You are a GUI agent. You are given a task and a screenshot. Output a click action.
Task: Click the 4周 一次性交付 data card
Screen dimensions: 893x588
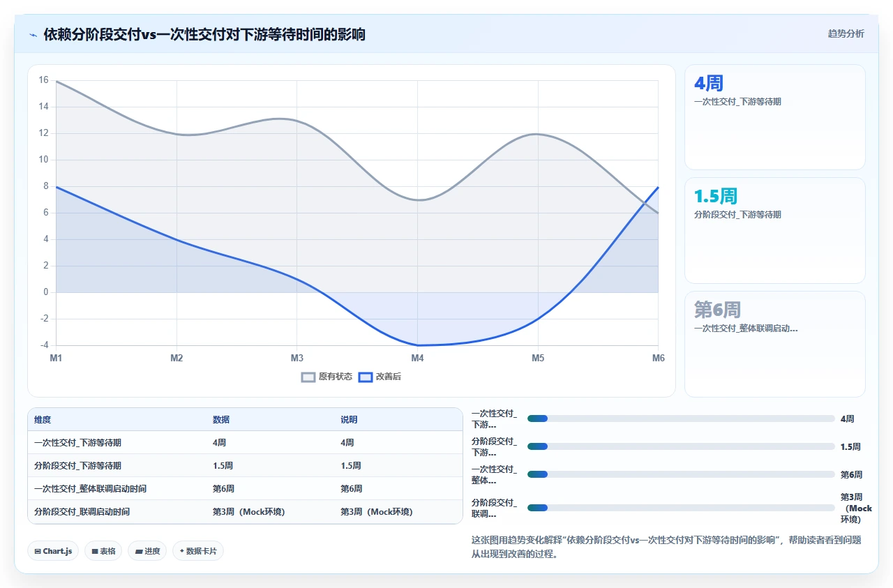775,117
